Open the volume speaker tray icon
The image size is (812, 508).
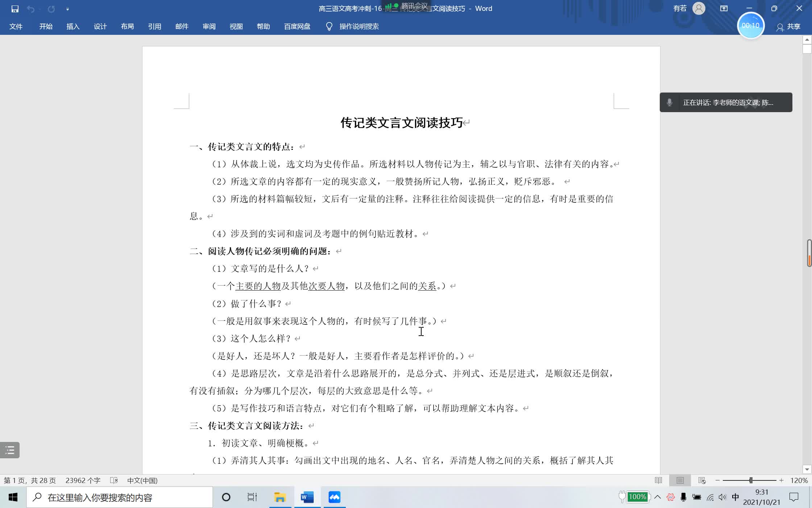pos(722,497)
